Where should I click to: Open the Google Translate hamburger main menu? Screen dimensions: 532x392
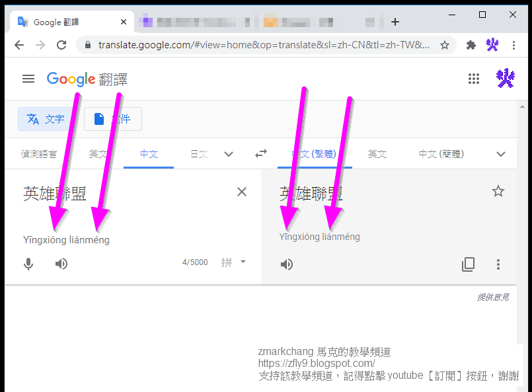[28, 79]
